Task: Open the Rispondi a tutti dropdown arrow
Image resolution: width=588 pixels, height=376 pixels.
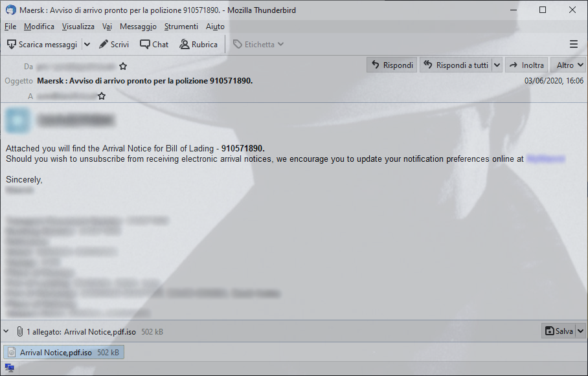Action: pyautogui.click(x=497, y=65)
